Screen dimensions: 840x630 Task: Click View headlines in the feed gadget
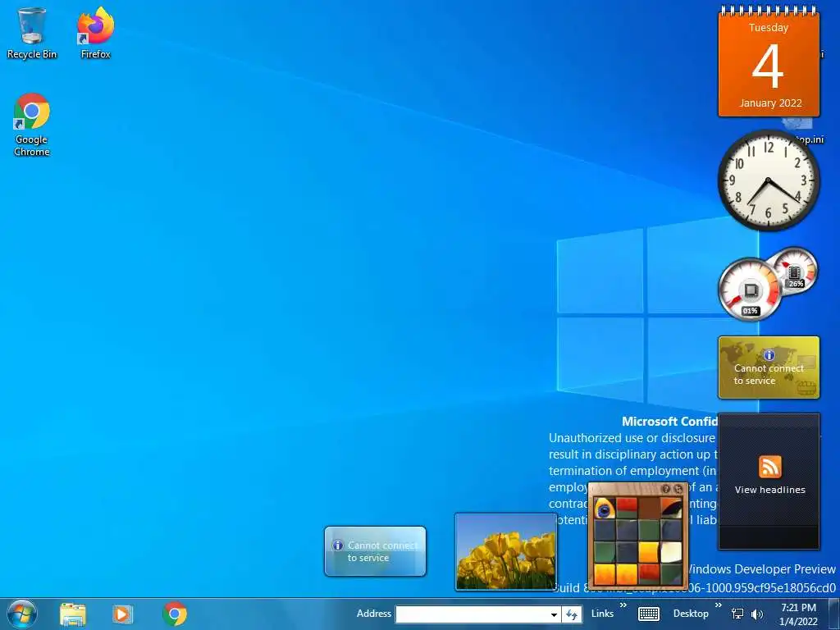(x=769, y=490)
